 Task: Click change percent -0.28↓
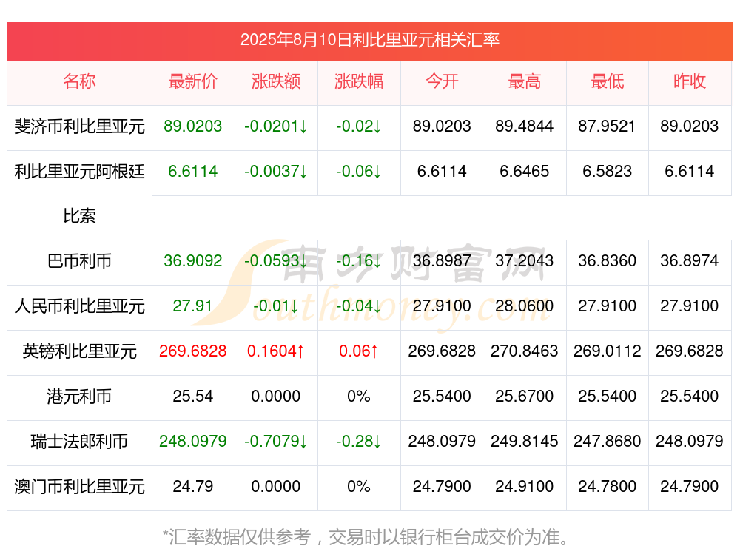click(359, 441)
